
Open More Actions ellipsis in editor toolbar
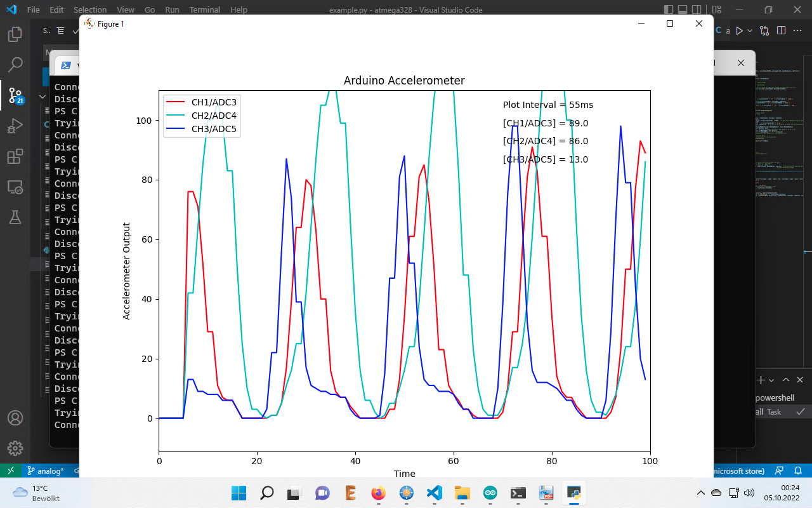pos(797,30)
